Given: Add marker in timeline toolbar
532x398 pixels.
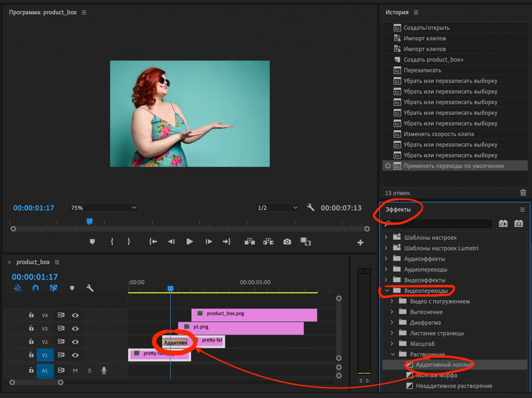Looking at the screenshot, I should (72, 288).
